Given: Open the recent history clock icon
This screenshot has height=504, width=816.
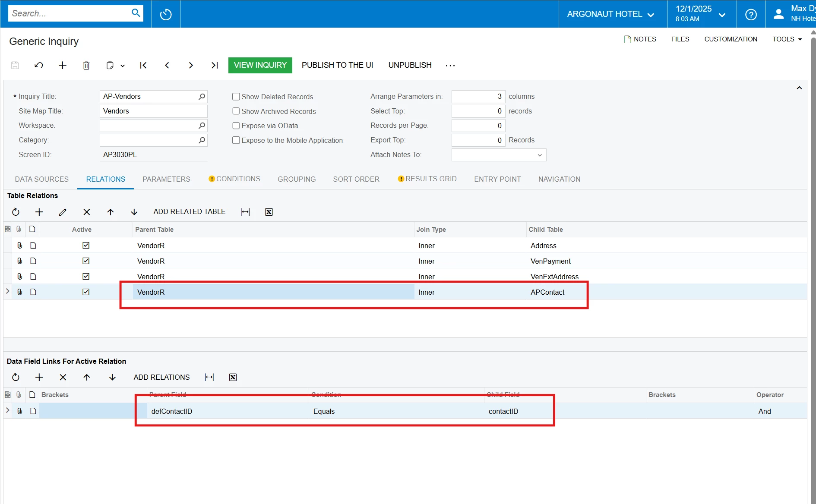Looking at the screenshot, I should coord(166,14).
